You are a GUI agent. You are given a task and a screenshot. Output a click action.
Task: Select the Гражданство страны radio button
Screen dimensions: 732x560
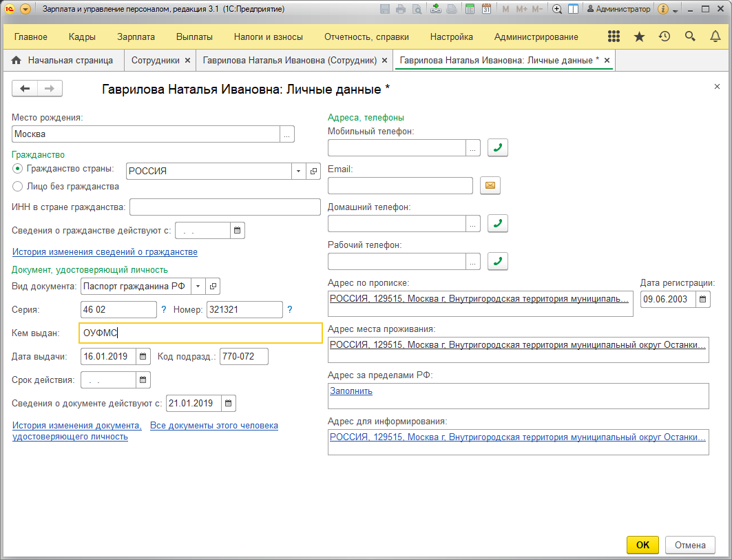tap(18, 169)
